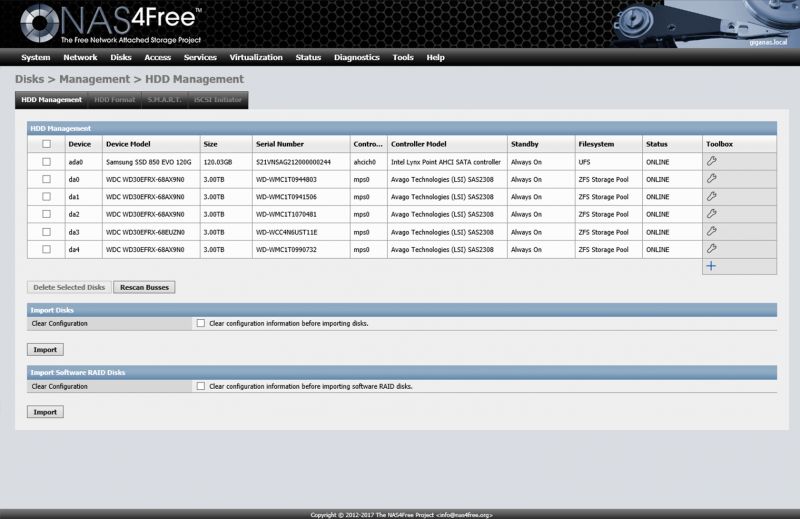800x519 pixels.
Task: Open the wrench tool for disk da4
Action: point(711,249)
